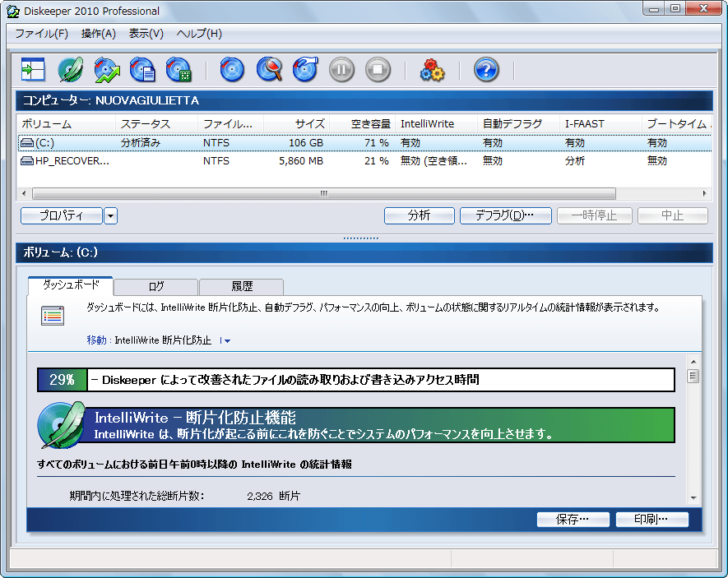Open the ヘルプ(H) menu

tap(199, 34)
